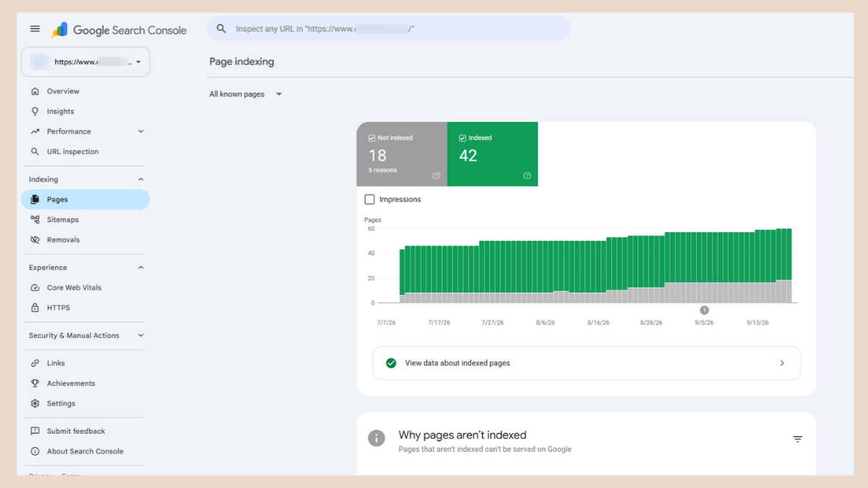The image size is (868, 488).
Task: Click the 5 reasons text
Action: pos(383,171)
